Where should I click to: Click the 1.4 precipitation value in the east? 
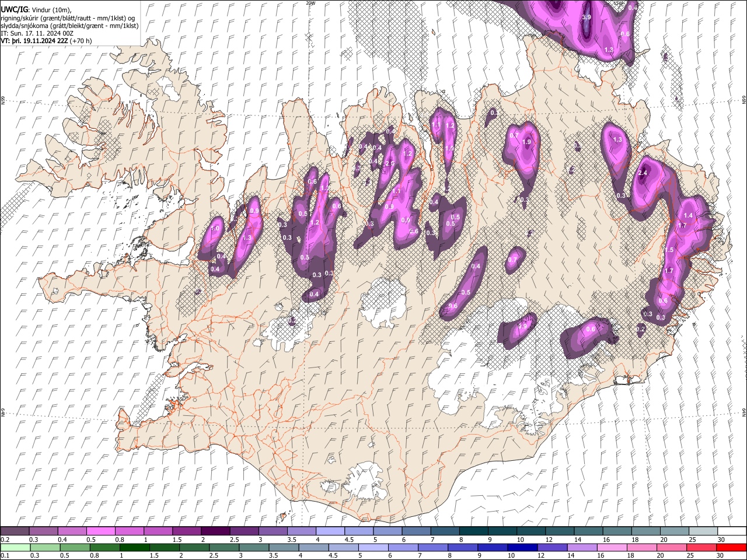pos(688,216)
